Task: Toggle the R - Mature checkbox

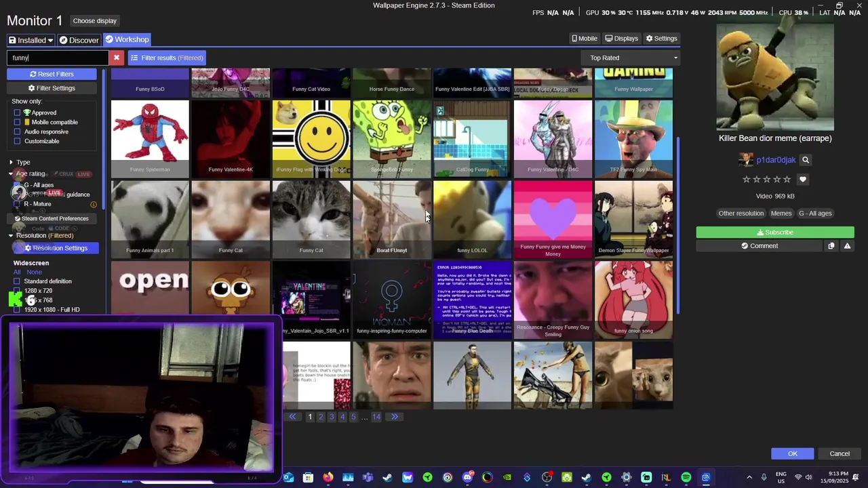Action: [x=18, y=204]
